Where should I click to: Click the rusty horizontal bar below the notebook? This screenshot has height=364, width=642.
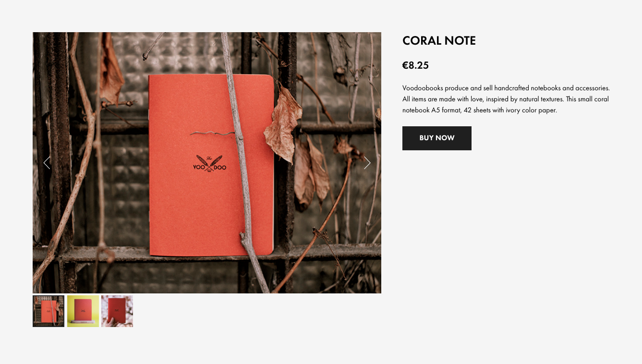pyautogui.click(x=207, y=253)
